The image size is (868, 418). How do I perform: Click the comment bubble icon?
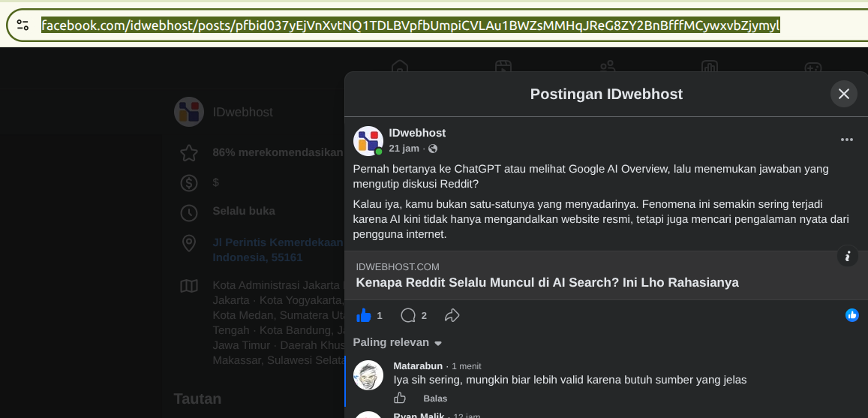[408, 316]
